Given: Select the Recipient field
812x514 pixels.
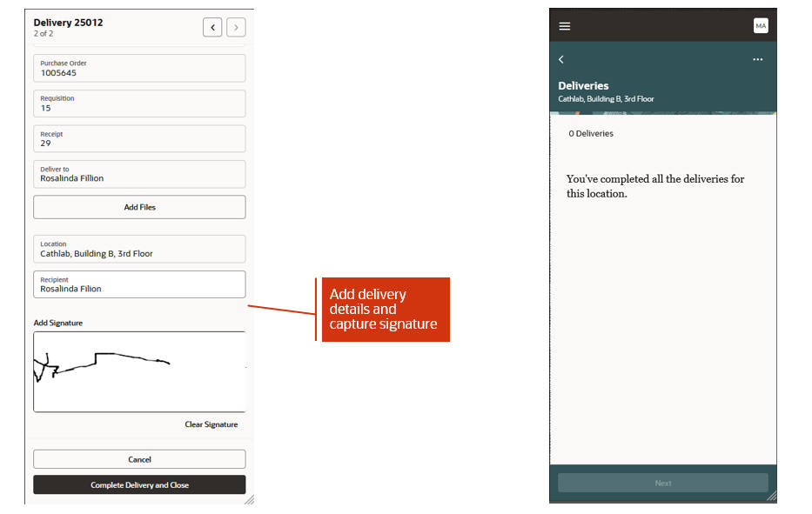Looking at the screenshot, I should pos(139,284).
